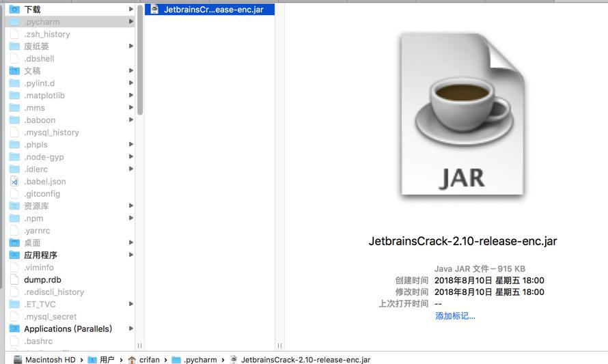The height and width of the screenshot is (364, 608).
Task: Click the Java JAR 文件 – 915 KB text
Action: tap(480, 268)
